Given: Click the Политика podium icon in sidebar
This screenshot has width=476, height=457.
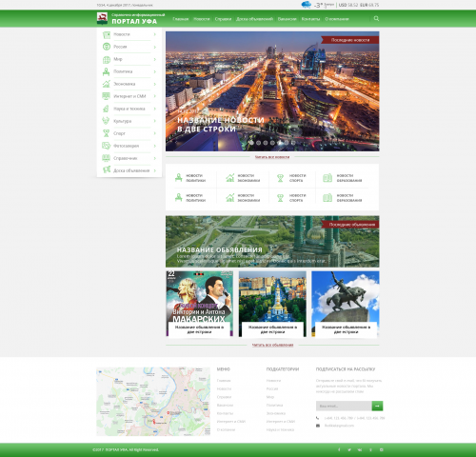Looking at the screenshot, I should pos(107,71).
